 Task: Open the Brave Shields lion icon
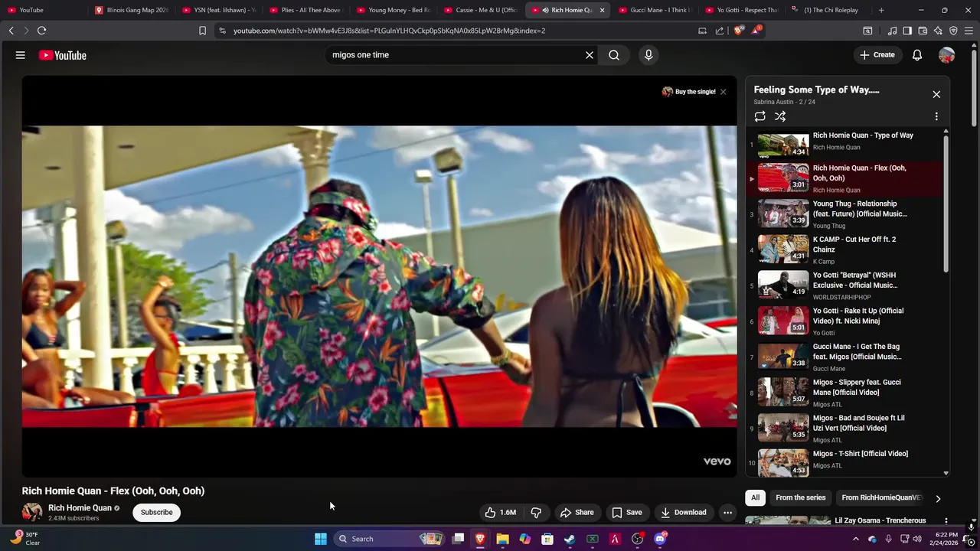738,31
